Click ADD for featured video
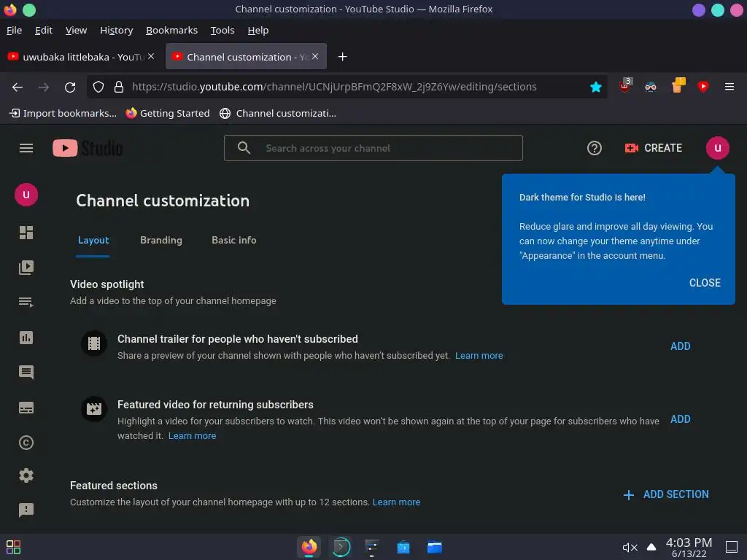This screenshot has height=560, width=747. click(681, 419)
